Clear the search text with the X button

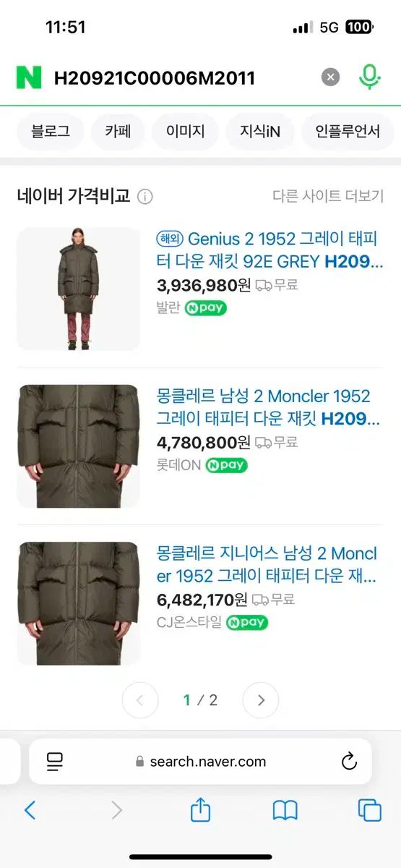330,77
